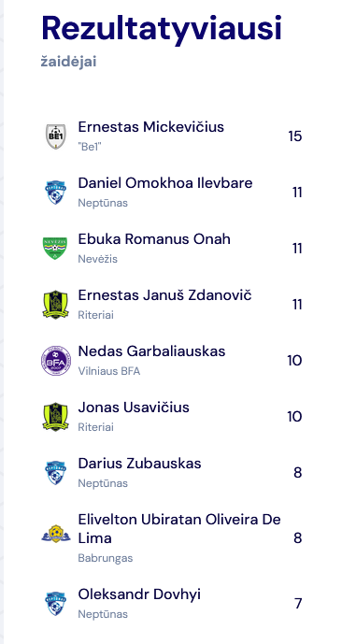Click the Riteriai crest beside Ernestas Januš Zdanovič

point(55,305)
